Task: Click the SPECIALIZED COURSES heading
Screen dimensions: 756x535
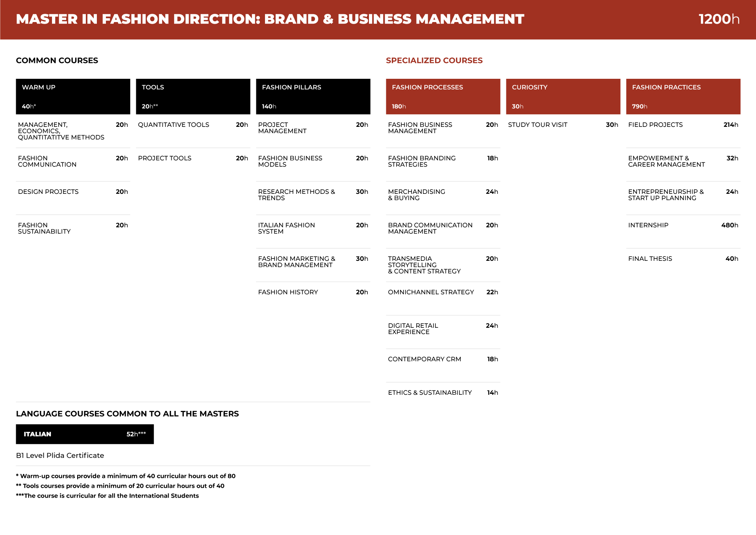Action: (x=434, y=60)
